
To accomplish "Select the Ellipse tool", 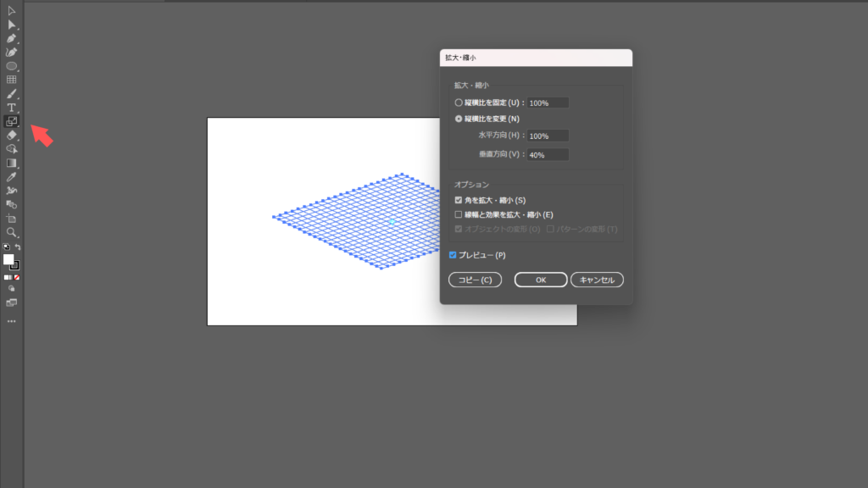I will [x=12, y=66].
